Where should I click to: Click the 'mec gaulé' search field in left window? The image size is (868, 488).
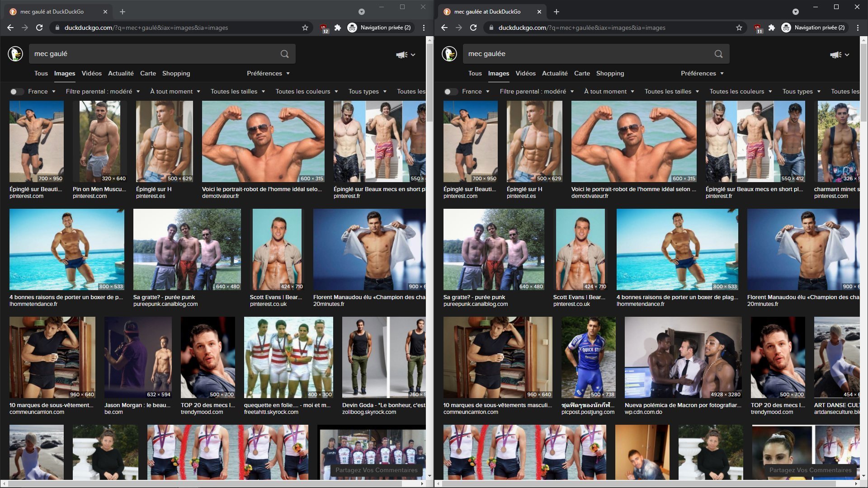click(x=154, y=54)
